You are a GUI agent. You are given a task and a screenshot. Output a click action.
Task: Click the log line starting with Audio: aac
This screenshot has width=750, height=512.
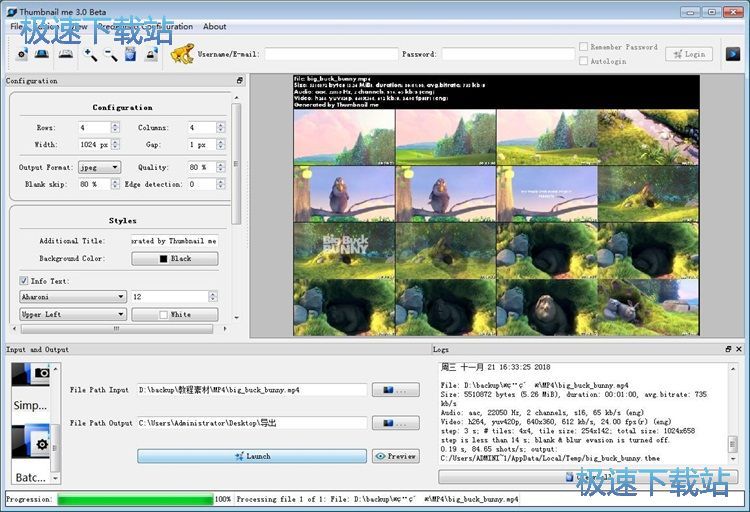coord(542,412)
